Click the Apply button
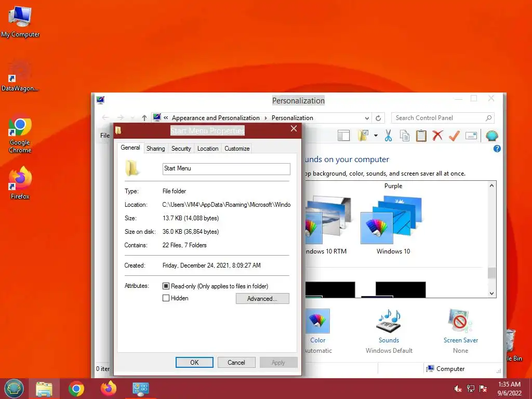Viewport: 532px width, 399px height. tap(278, 362)
